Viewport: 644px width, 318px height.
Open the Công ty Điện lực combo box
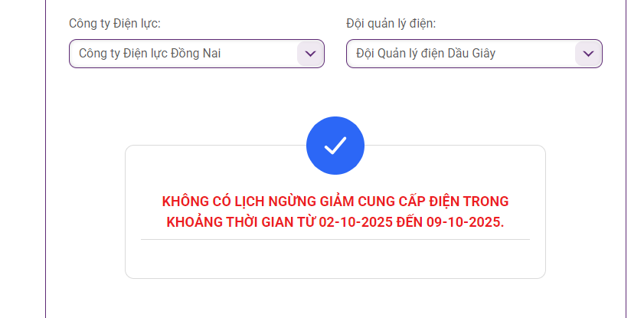(x=197, y=54)
